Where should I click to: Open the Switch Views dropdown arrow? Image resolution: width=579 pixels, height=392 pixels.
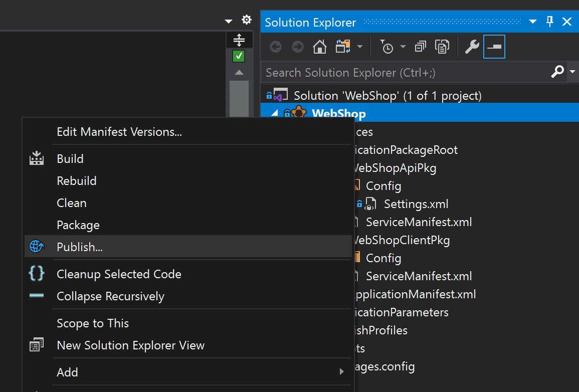tap(360, 47)
